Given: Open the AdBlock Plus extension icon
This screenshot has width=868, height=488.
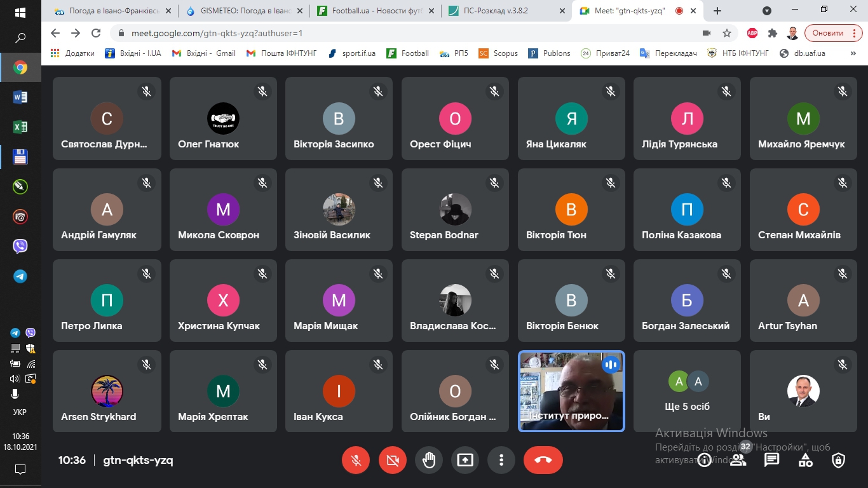Looking at the screenshot, I should point(752,33).
